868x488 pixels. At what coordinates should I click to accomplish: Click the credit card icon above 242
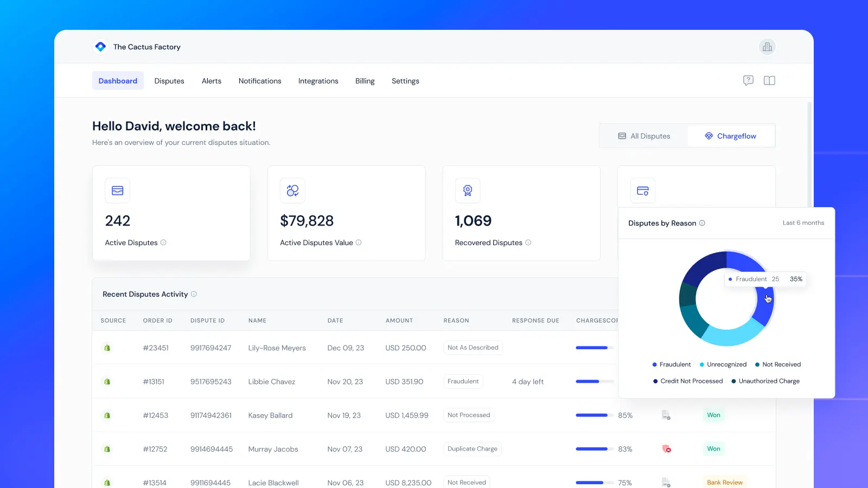[x=117, y=190]
